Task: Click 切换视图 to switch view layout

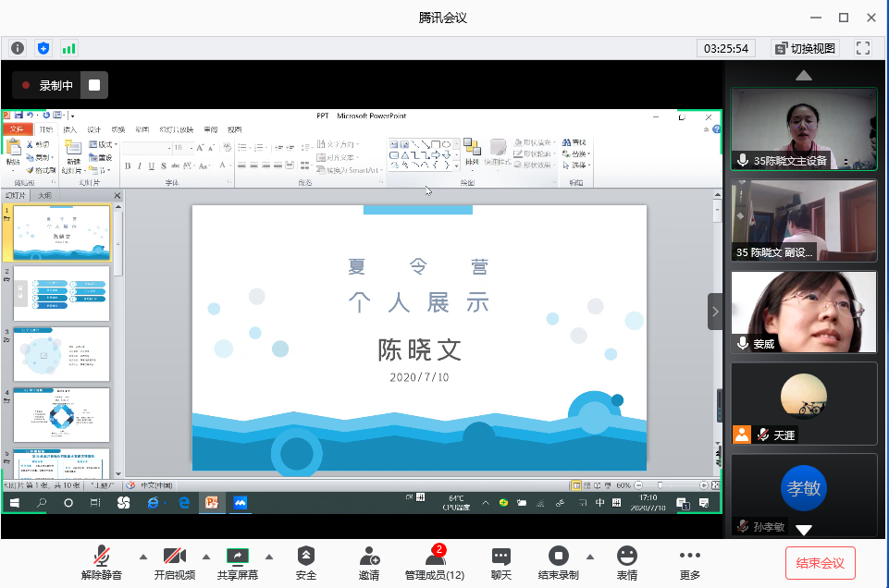Action: coord(805,48)
